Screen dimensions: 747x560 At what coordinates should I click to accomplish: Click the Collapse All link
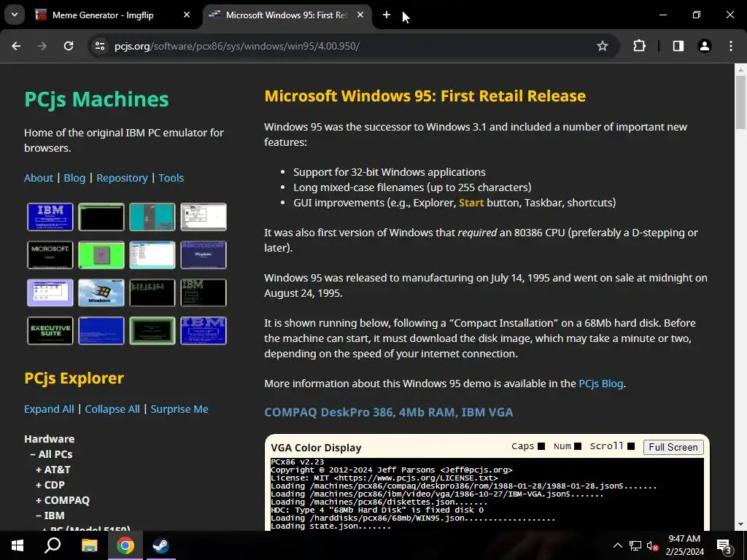pos(112,409)
